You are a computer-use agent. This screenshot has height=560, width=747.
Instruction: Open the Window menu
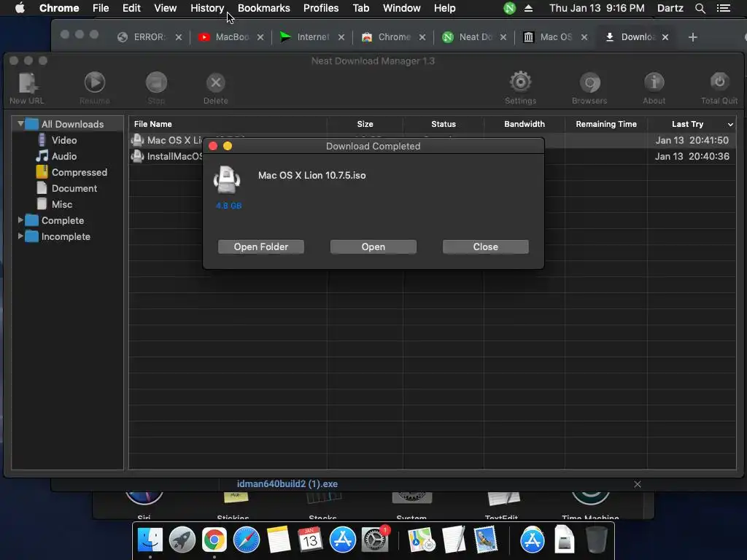402,8
